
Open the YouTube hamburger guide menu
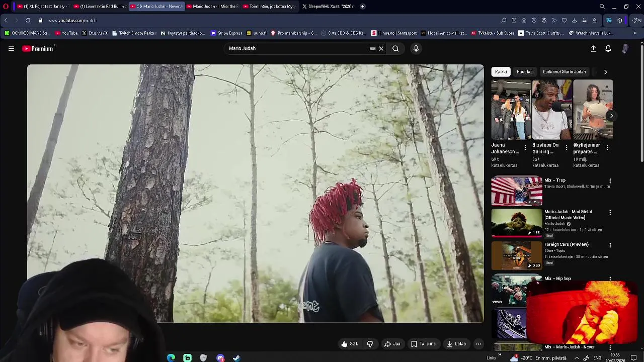coord(11,49)
